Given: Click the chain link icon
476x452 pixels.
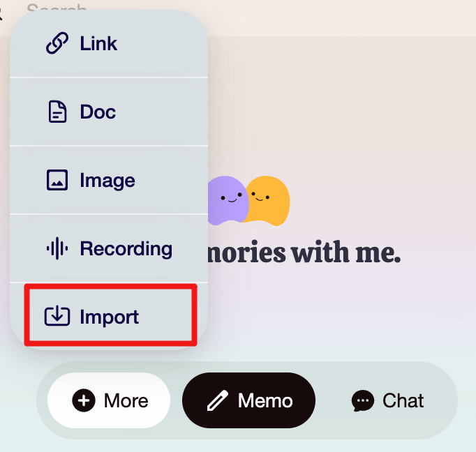Looking at the screenshot, I should (57, 43).
